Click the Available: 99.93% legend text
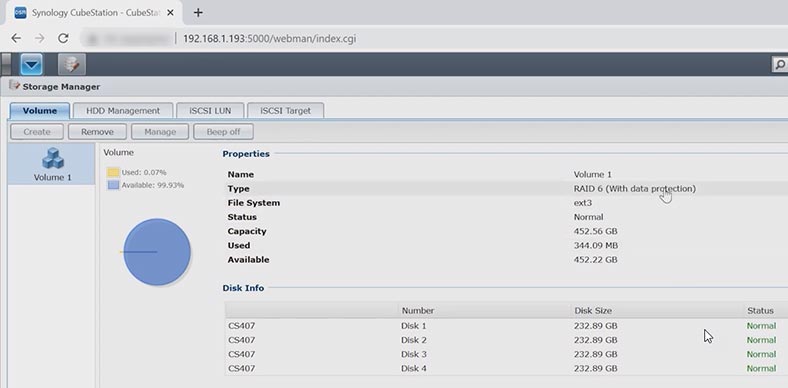The image size is (788, 388). pyautogui.click(x=153, y=185)
